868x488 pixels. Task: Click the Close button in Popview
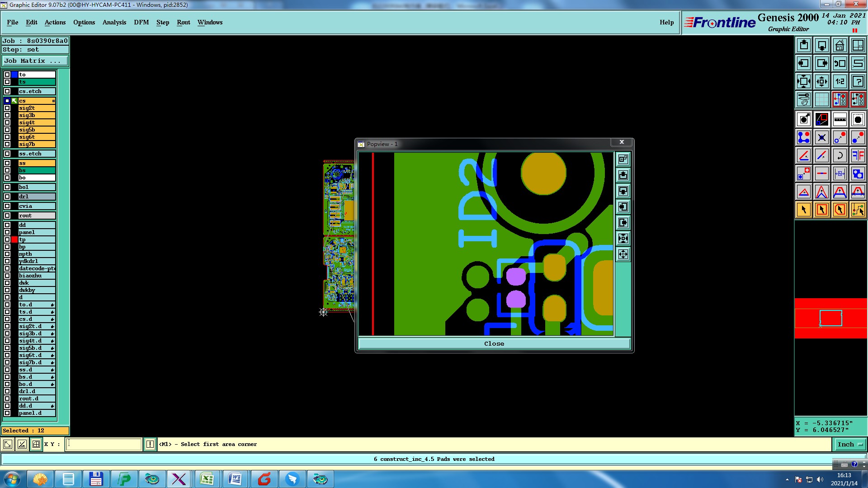click(494, 344)
